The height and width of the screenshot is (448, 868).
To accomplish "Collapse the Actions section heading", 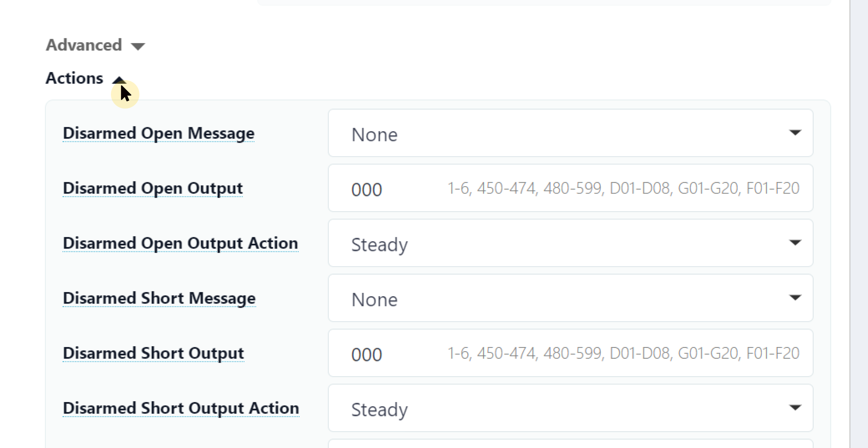I will pyautogui.click(x=75, y=78).
